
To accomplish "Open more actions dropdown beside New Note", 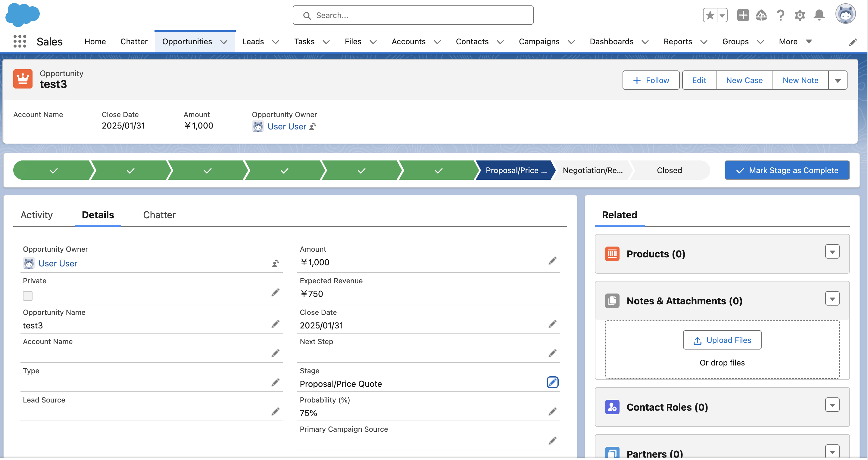I will pos(838,80).
